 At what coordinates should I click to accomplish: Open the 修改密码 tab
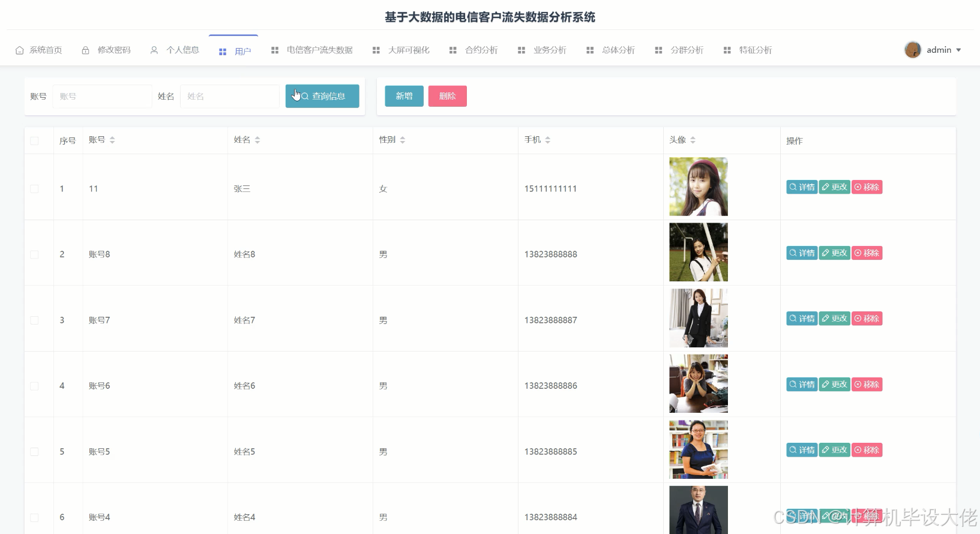click(x=106, y=50)
